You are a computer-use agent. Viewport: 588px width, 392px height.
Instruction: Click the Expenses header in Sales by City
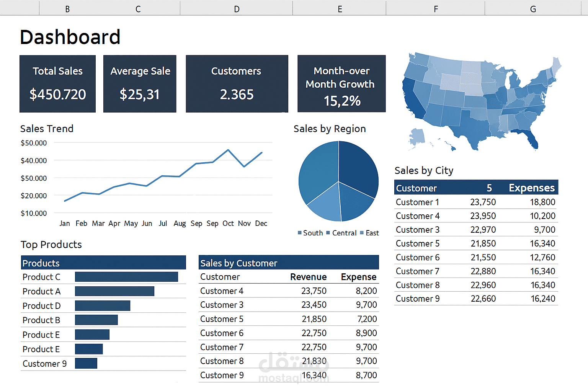pos(532,188)
